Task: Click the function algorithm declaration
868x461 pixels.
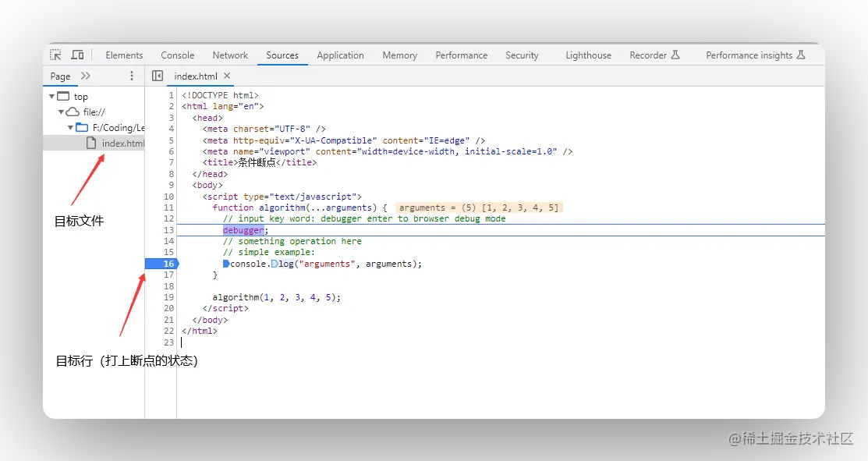Action: [299, 207]
